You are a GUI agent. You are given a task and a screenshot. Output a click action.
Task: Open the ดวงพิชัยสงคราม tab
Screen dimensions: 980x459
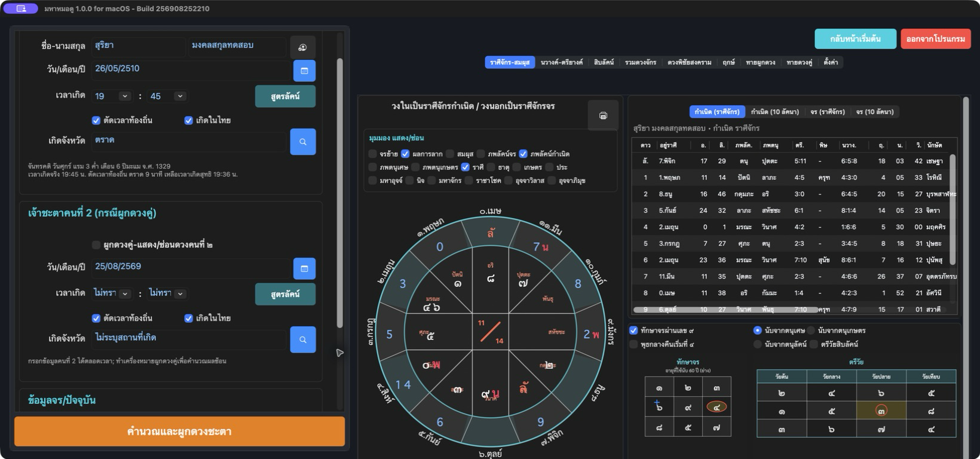point(690,62)
